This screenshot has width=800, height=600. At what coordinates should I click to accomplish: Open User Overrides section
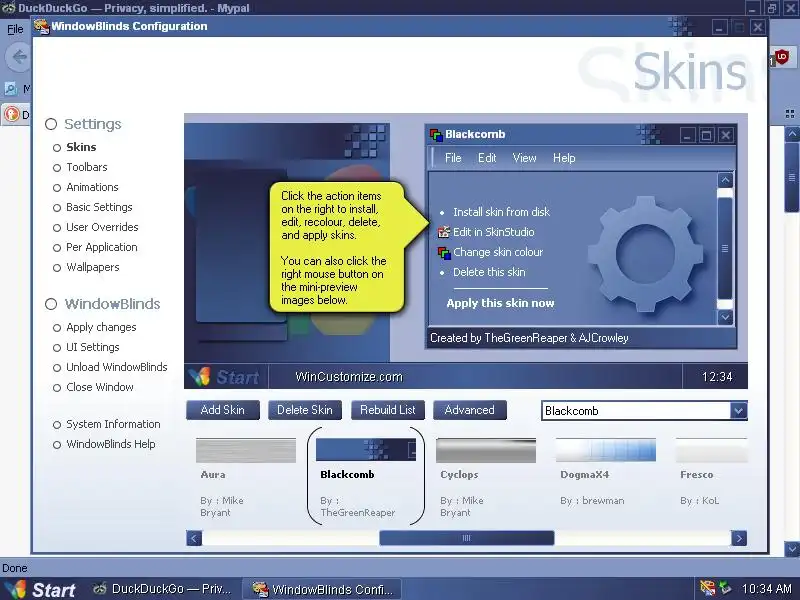[102, 227]
